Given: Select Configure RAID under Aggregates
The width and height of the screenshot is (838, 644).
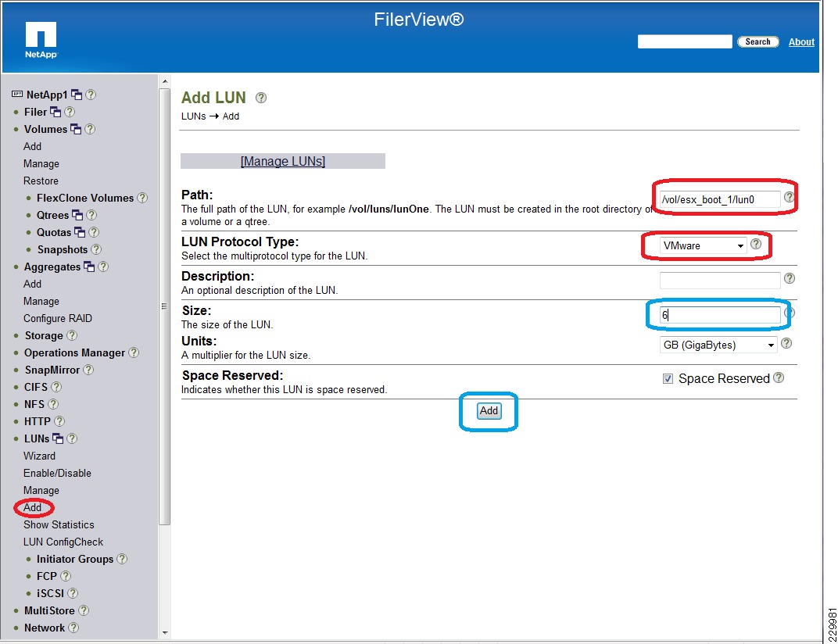Looking at the screenshot, I should click(58, 319).
